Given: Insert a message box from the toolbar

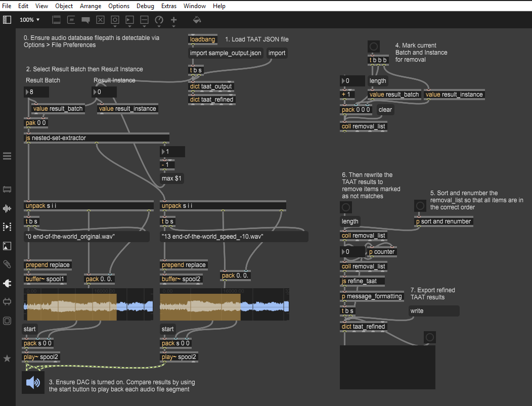Looking at the screenshot, I should tap(71, 20).
